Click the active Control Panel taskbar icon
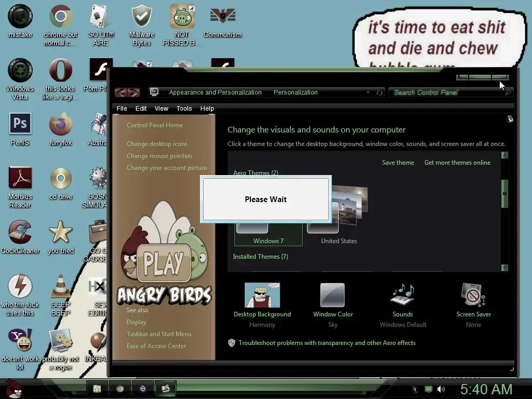Screen dimensions: 532x399 [x=165, y=389]
